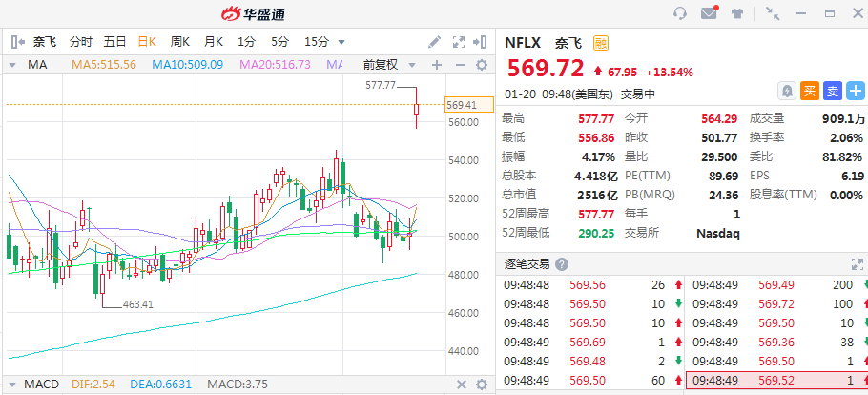The image size is (868, 395).
Task: Click the PE(TTM) 89.69 value
Action: 724,176
